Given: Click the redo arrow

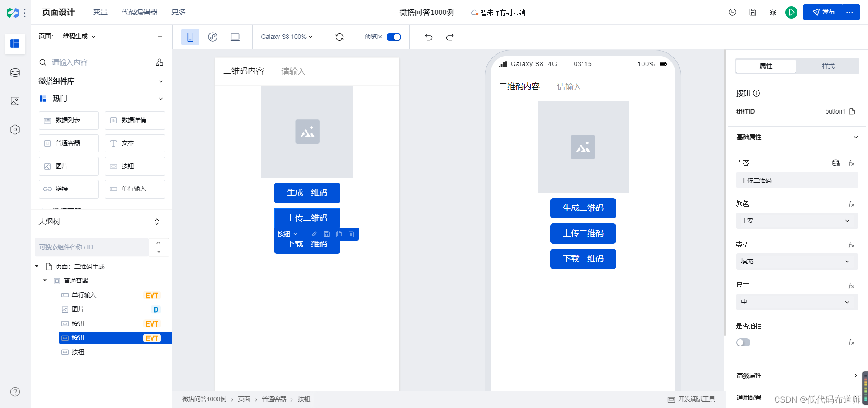Looking at the screenshot, I should click(x=450, y=37).
